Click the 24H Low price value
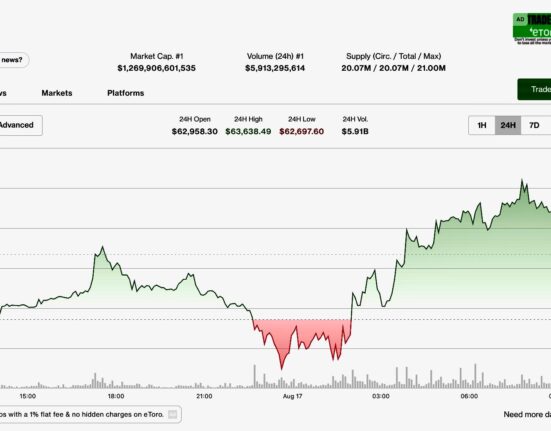 click(x=302, y=131)
